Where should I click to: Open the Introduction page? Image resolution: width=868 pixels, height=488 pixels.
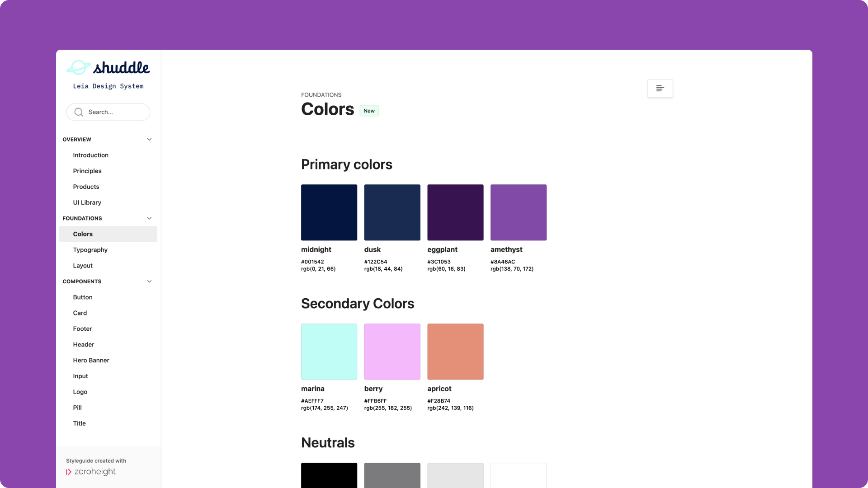tap(90, 155)
